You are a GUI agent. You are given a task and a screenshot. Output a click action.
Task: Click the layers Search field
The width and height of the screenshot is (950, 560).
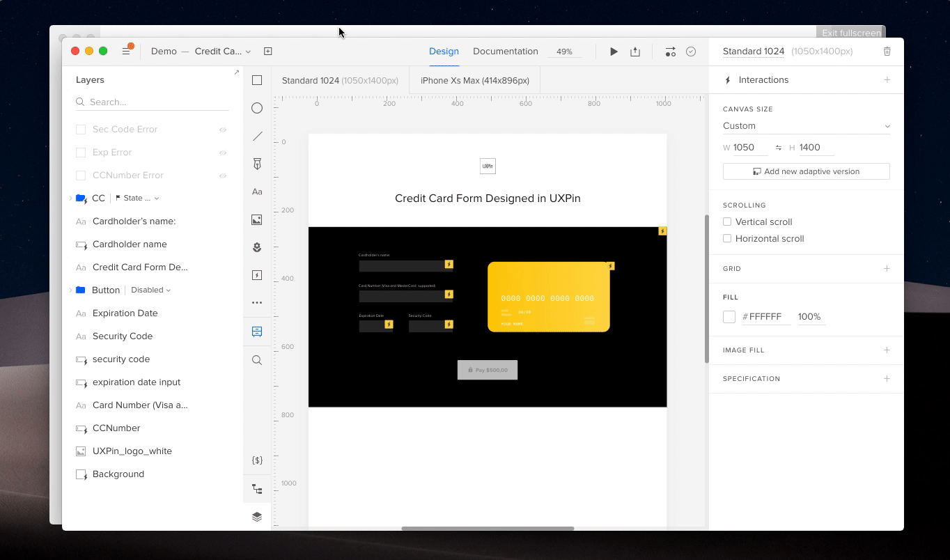point(153,102)
